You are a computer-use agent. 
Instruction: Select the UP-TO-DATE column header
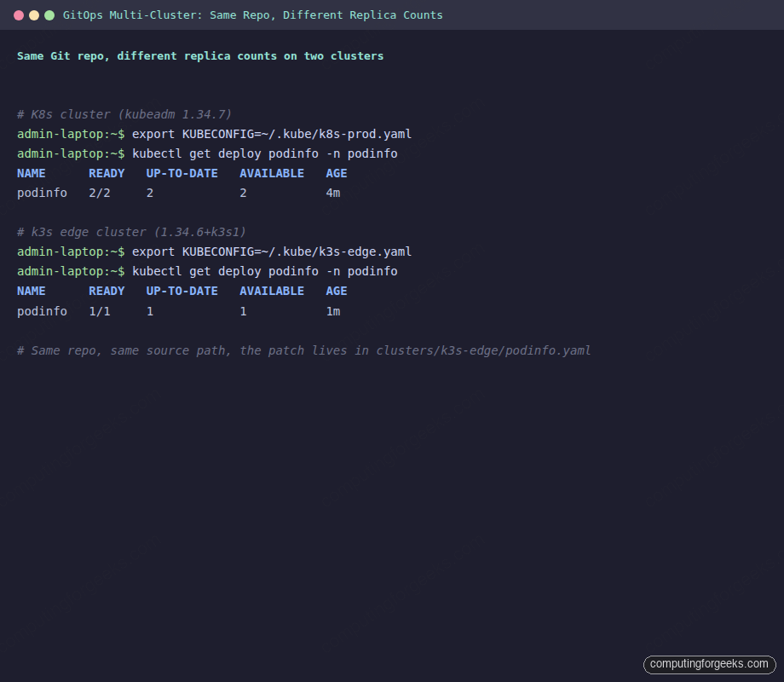pyautogui.click(x=182, y=173)
